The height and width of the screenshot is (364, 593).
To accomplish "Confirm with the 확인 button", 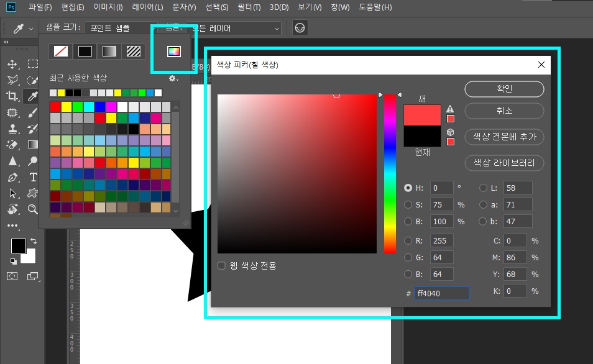I will 504,89.
